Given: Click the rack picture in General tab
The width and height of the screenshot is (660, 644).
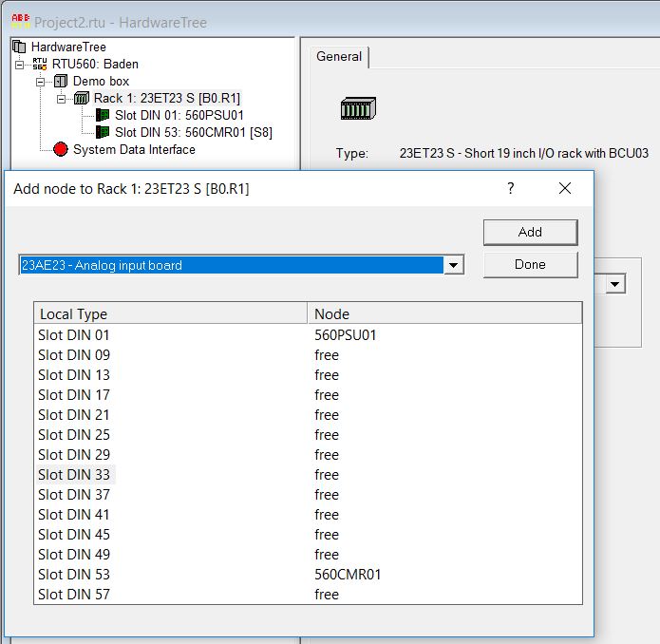Looking at the screenshot, I should coord(358,108).
